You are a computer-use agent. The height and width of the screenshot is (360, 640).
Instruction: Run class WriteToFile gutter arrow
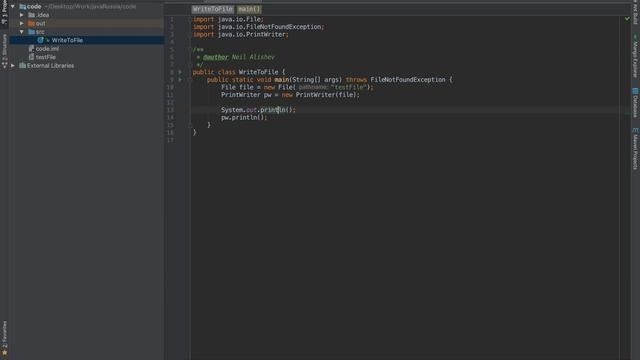click(180, 72)
